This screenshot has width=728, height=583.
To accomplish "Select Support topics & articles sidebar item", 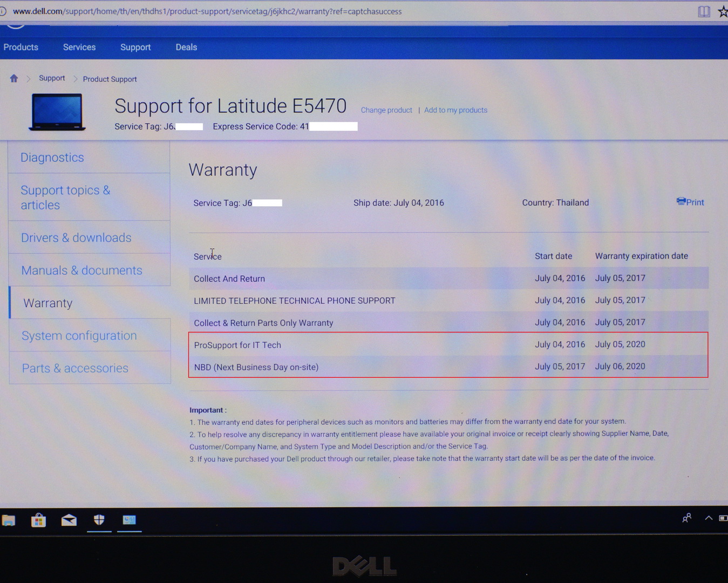I will 89,197.
